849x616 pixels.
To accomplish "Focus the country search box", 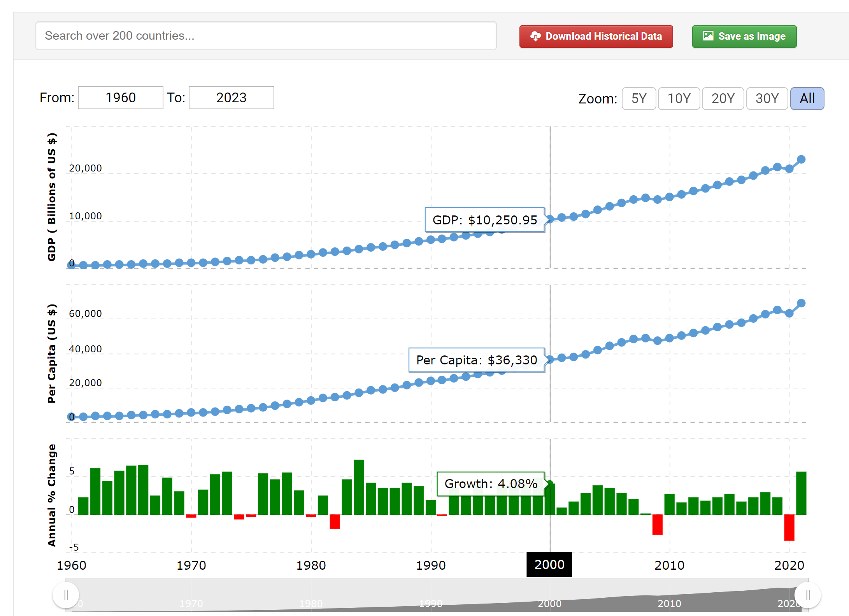I will click(266, 36).
